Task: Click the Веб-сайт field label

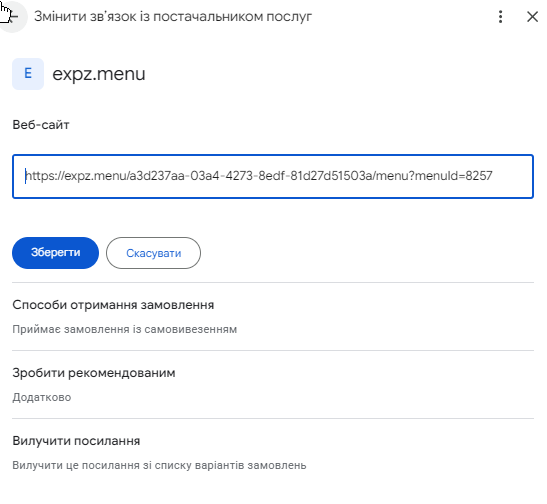Action: pyautogui.click(x=41, y=125)
